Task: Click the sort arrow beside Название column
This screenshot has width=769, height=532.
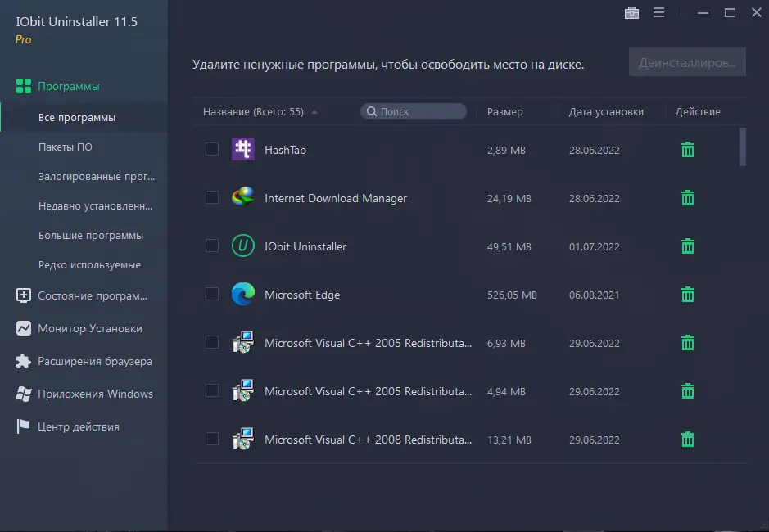Action: 314,112
